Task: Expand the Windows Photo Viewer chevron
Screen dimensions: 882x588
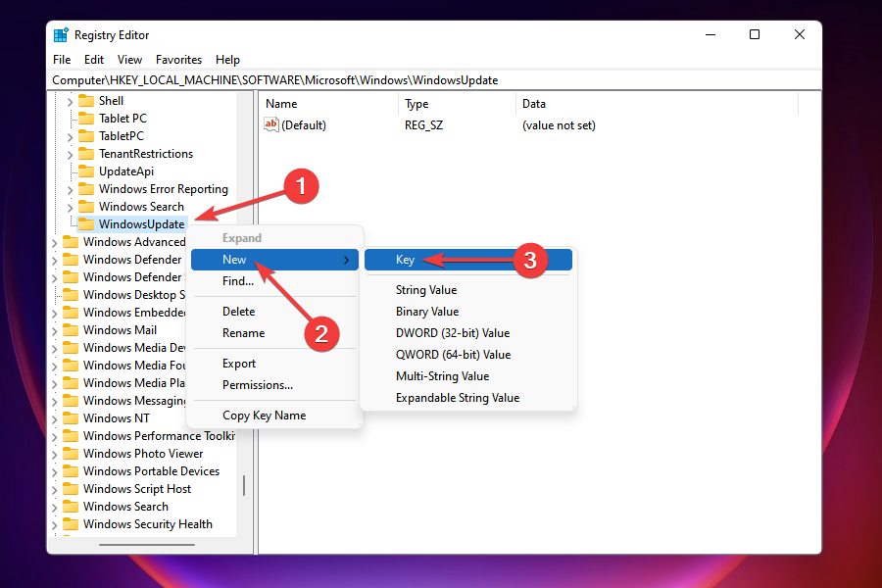Action: click(55, 455)
